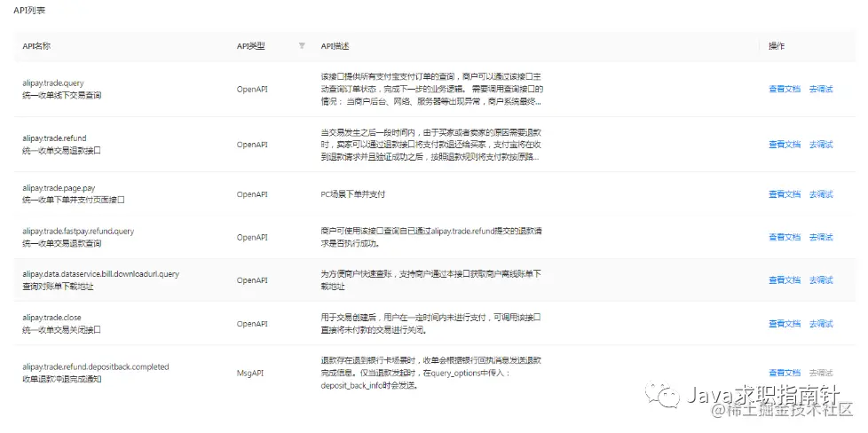
Task: Click OpenAPI type in alipay.trade.query row
Action: point(252,89)
